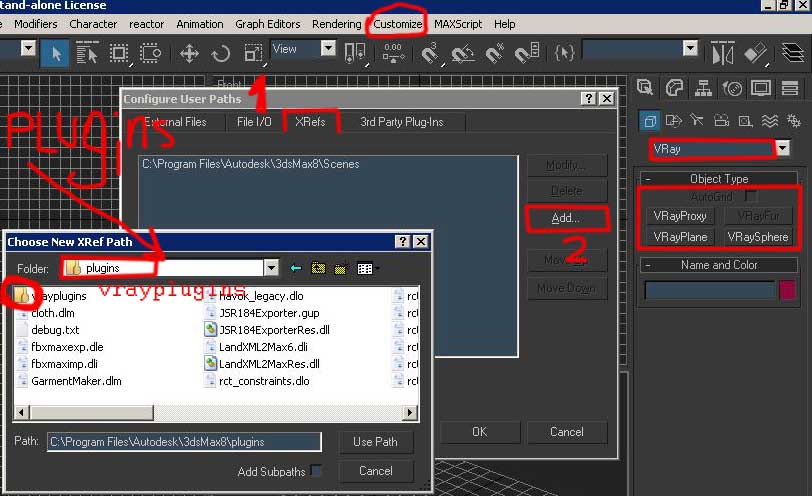Viewport: 812px width, 496px height.
Task: Click the Mirror tool icon
Action: (x=723, y=53)
